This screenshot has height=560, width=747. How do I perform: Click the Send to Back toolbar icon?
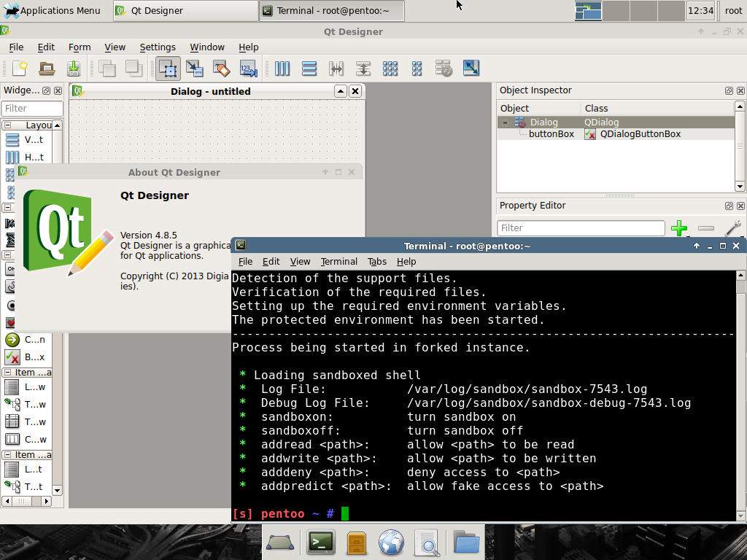[134, 69]
